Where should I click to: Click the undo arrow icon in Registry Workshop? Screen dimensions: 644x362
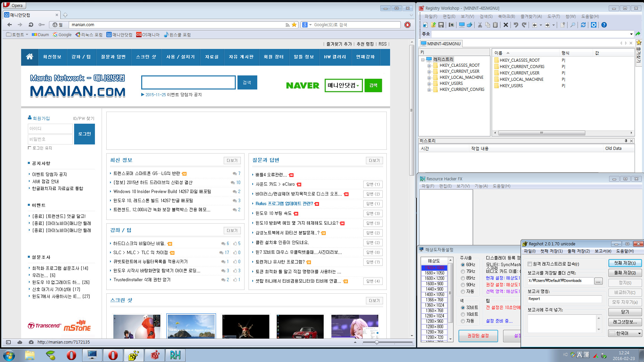(516, 25)
